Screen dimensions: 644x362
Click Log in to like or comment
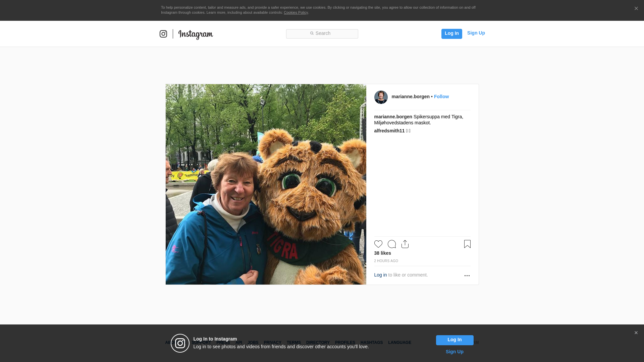pos(380,275)
